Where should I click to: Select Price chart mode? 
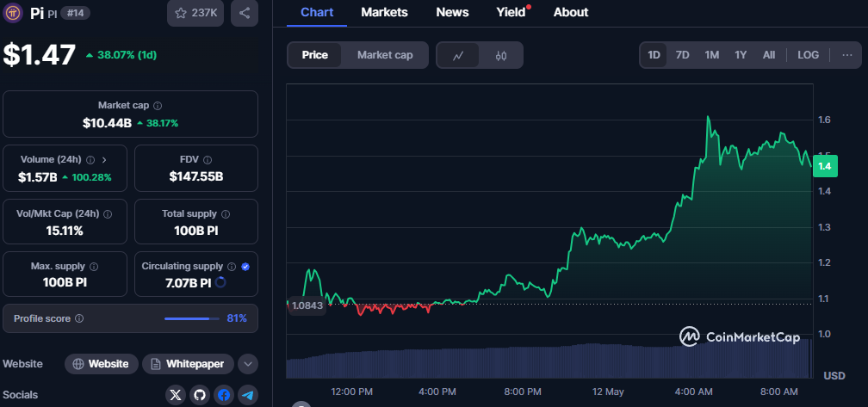coord(315,55)
